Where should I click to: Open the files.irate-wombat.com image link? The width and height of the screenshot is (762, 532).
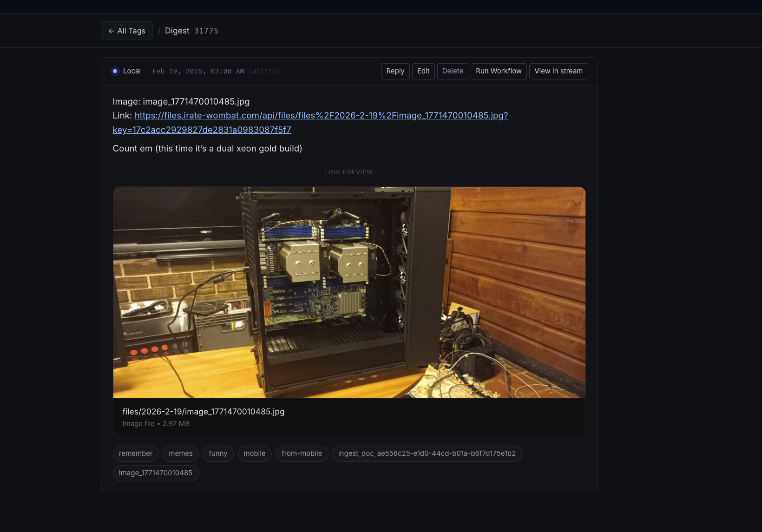(321, 116)
